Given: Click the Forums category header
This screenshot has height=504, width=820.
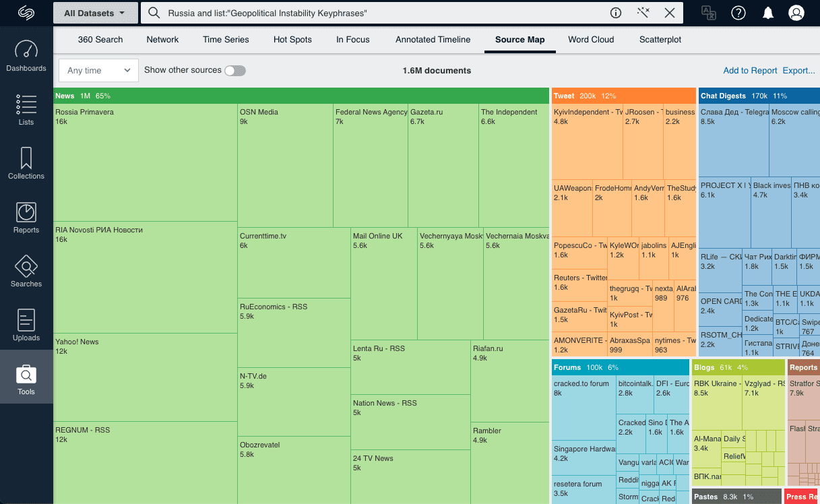Looking at the screenshot, I should [x=621, y=368].
